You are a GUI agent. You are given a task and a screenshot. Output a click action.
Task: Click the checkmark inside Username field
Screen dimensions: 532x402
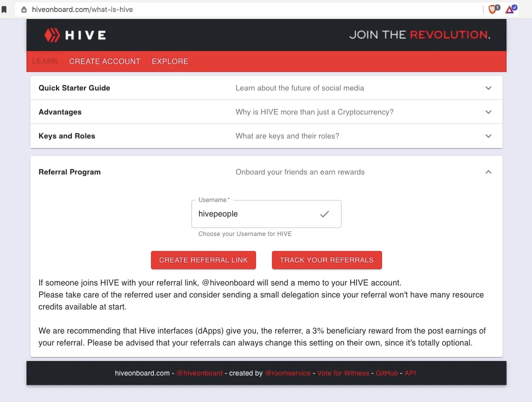tap(324, 214)
